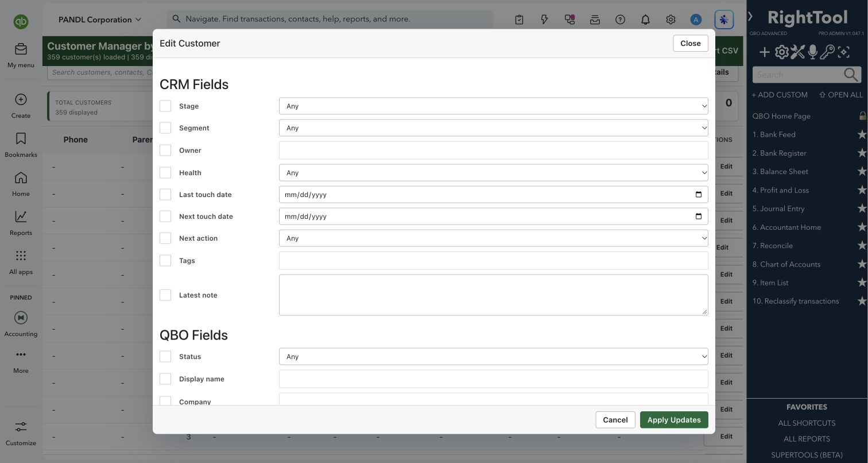
Task: Select ALL SHORTCUTS in RightTool
Action: (807, 423)
